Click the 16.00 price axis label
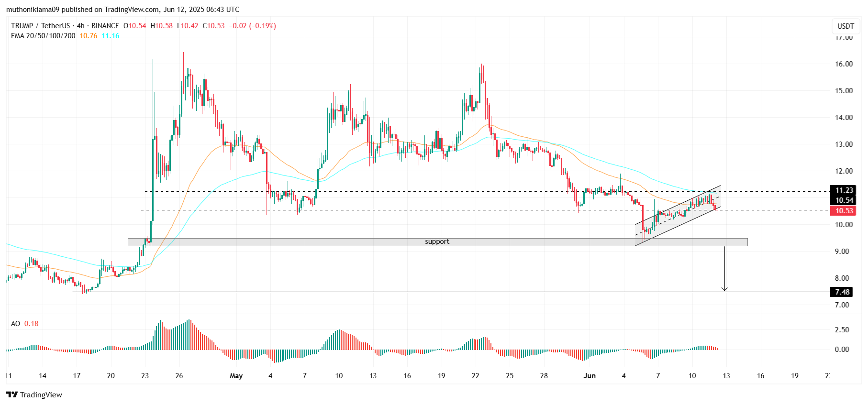The image size is (868, 405). [x=844, y=64]
